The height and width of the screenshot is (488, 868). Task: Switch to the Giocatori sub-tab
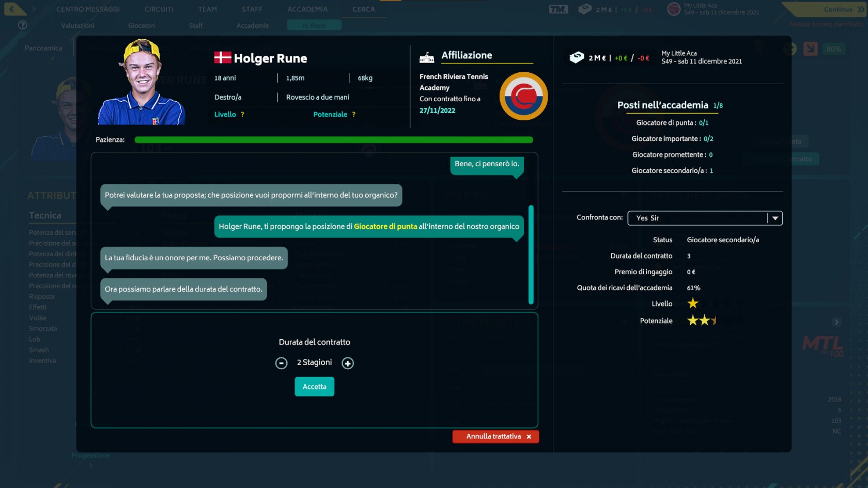(x=142, y=25)
